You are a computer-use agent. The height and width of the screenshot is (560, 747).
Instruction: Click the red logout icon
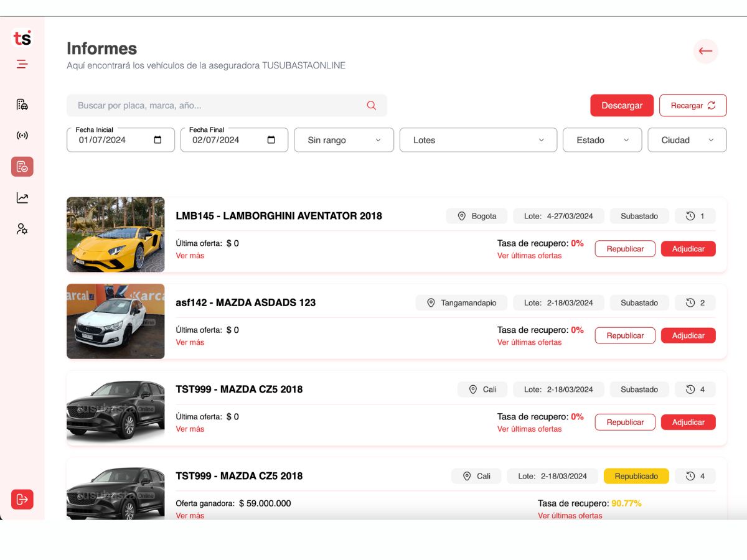(x=22, y=499)
